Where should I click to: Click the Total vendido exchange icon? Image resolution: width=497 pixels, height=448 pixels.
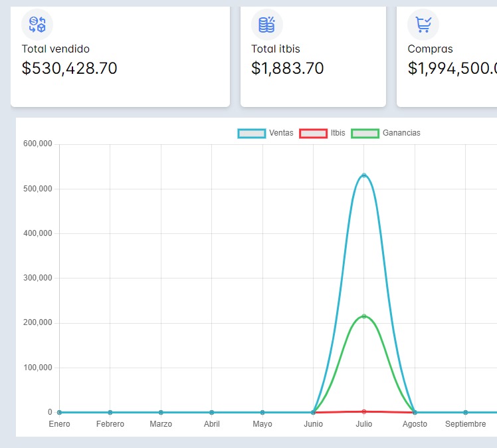[x=37, y=25]
